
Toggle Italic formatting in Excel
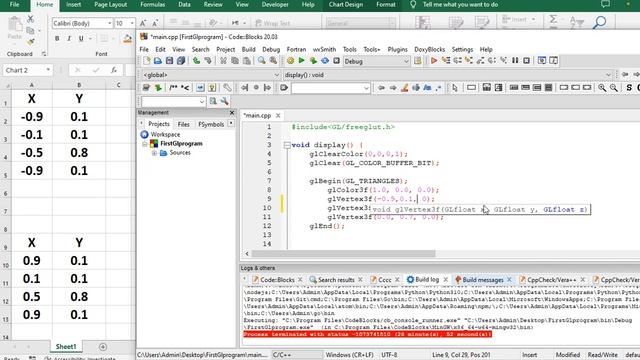click(x=69, y=38)
